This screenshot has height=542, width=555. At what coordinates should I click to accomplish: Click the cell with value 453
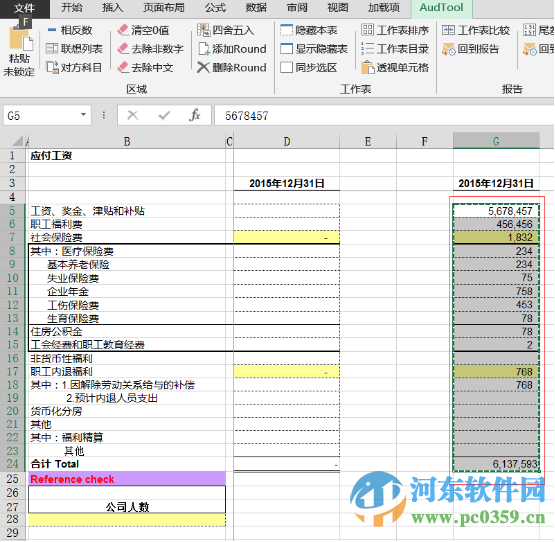tap(496, 305)
